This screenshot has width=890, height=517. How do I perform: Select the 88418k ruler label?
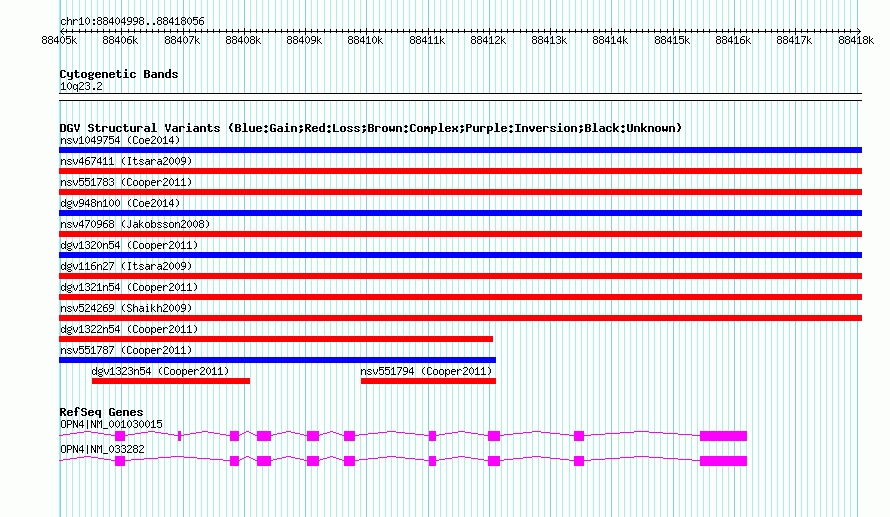tap(856, 40)
